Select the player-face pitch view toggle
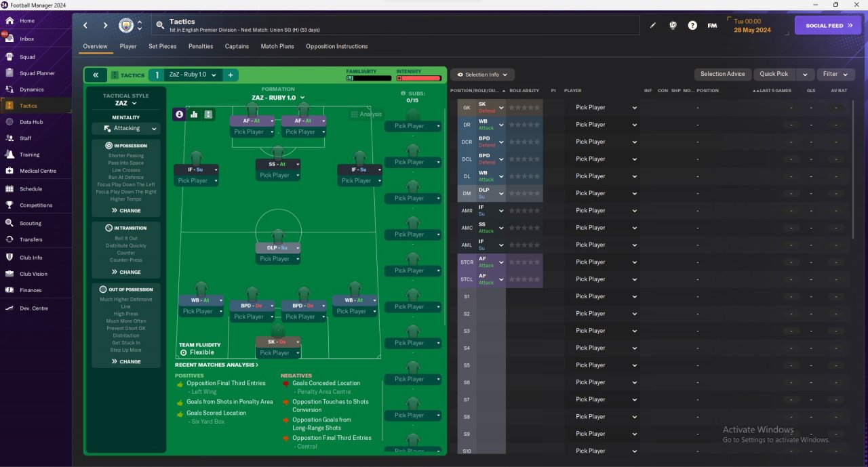The width and height of the screenshot is (868, 467). tap(179, 115)
